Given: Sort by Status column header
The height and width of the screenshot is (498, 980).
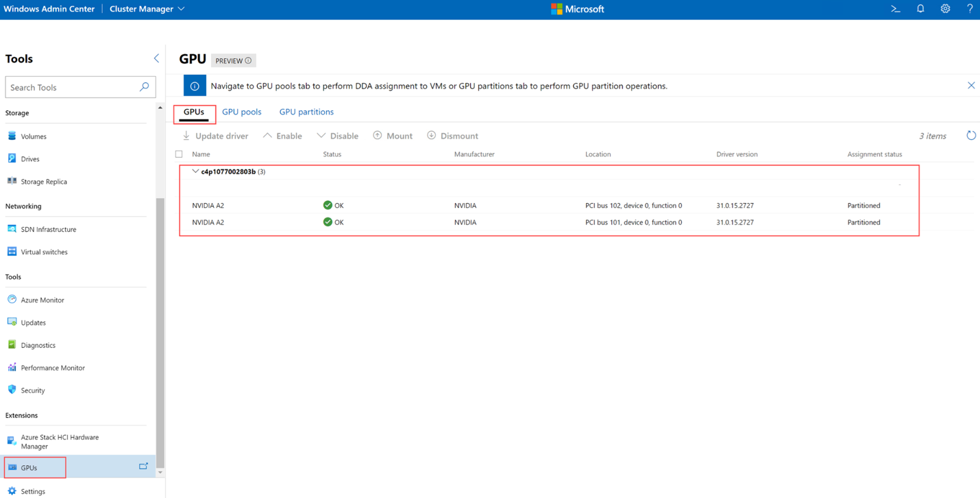Looking at the screenshot, I should point(332,154).
